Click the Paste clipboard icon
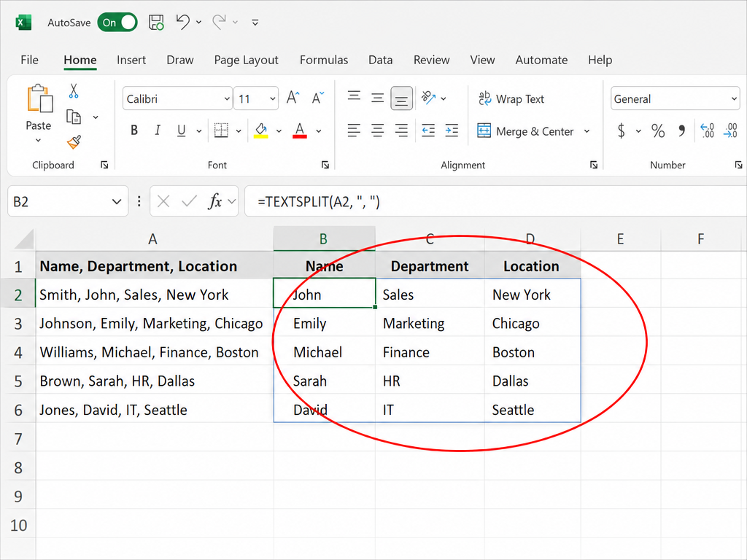This screenshot has width=747, height=560. click(x=39, y=98)
